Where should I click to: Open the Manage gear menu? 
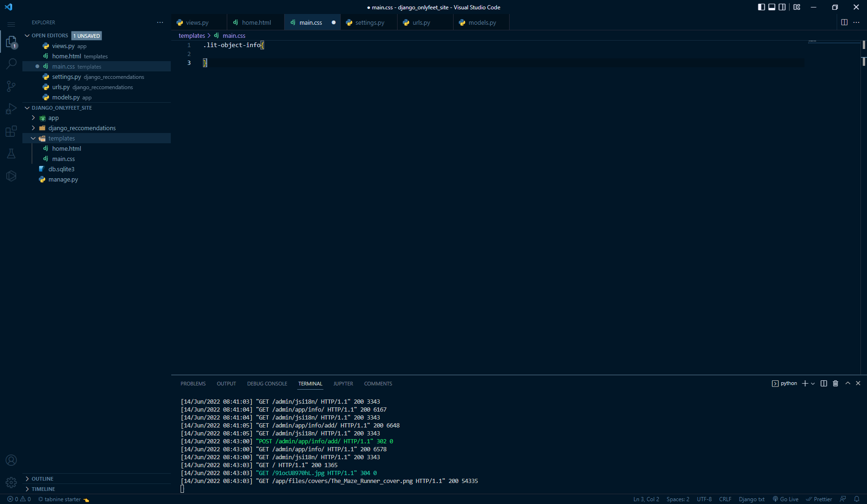(11, 483)
